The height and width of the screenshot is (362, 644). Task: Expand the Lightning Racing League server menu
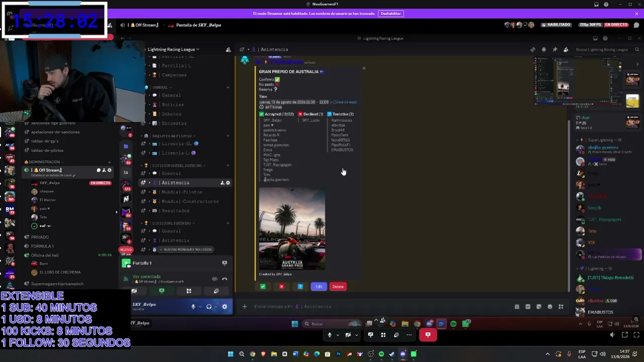point(173,49)
